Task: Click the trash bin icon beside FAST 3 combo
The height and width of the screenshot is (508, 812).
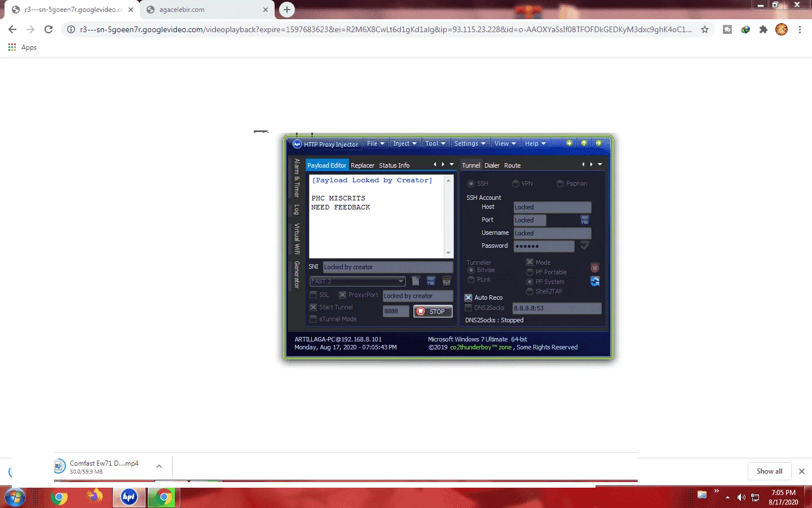Action: [447, 281]
